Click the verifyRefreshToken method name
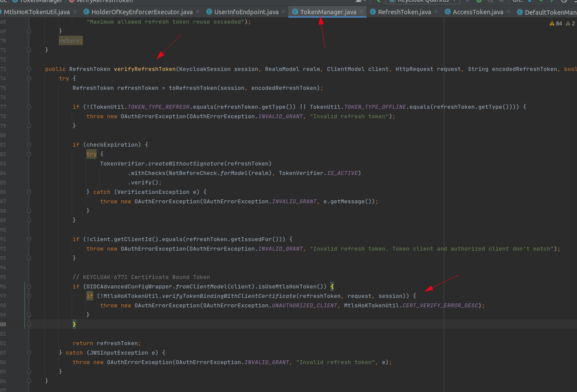Image resolution: width=577 pixels, height=392 pixels. pyautogui.click(x=145, y=69)
